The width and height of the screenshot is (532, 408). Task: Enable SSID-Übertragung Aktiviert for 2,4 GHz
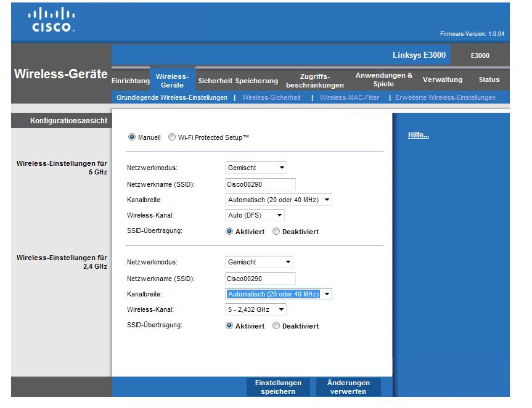pyautogui.click(x=229, y=325)
